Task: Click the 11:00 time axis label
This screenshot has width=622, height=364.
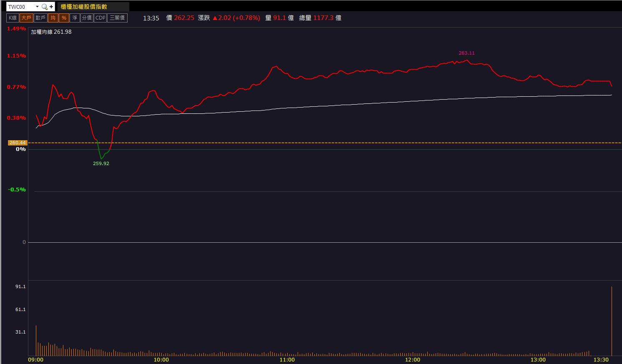Action: 287,359
